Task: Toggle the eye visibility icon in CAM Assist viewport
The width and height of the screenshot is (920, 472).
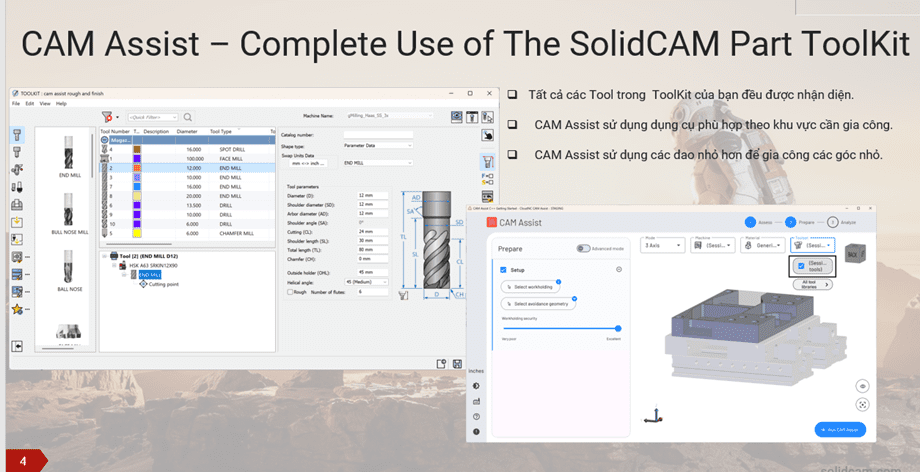Action: [x=862, y=386]
